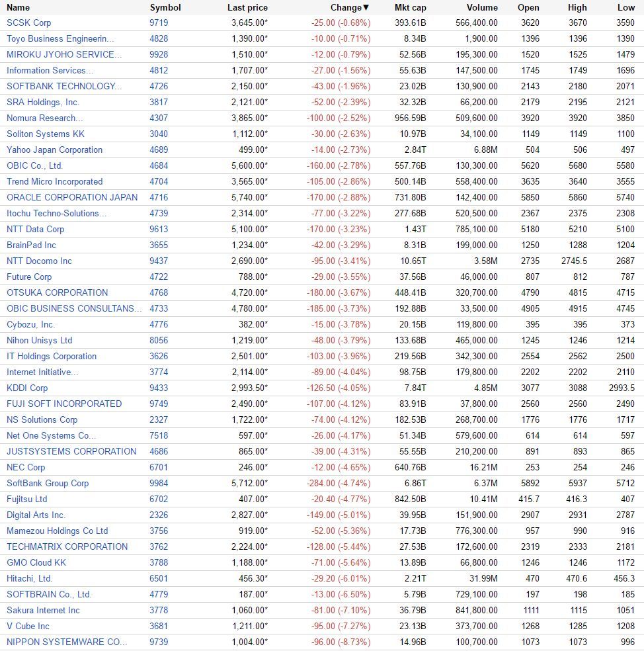Open JUSTSYSTEMS CORPORATION link
Screen dimensions: 644x651
(71, 451)
